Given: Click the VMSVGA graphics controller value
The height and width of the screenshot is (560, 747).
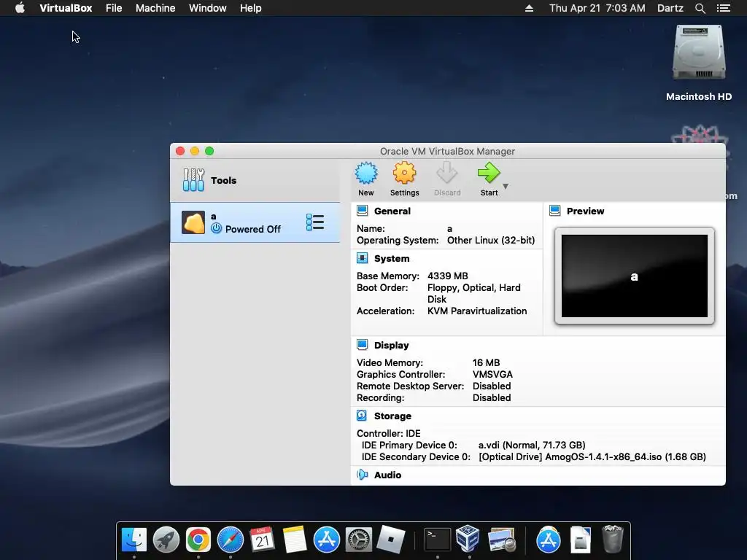Looking at the screenshot, I should [x=492, y=374].
